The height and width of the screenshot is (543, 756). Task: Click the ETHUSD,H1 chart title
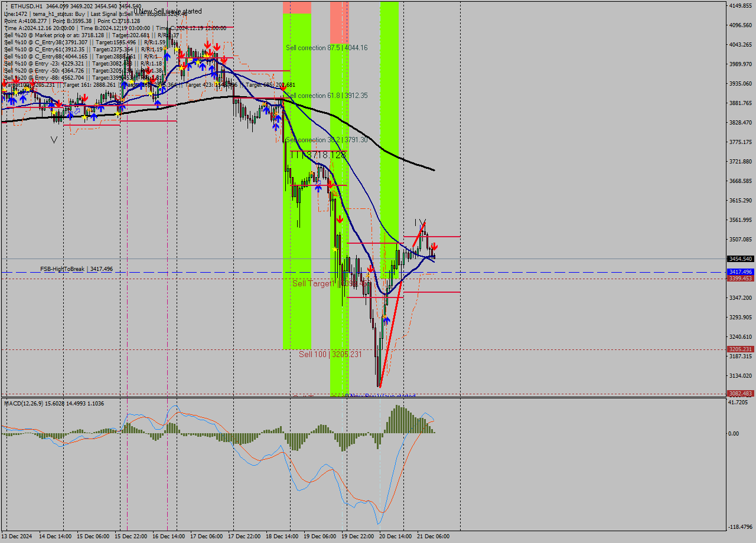tap(76, 6)
